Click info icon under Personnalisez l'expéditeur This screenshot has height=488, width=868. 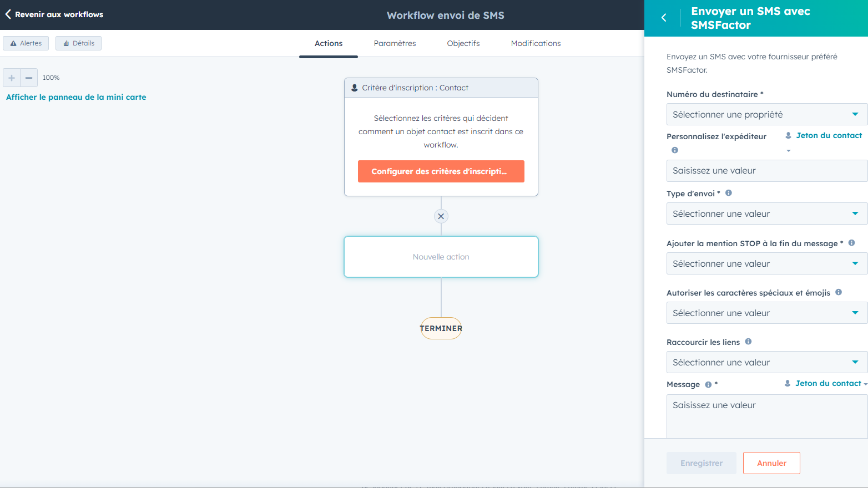point(675,150)
